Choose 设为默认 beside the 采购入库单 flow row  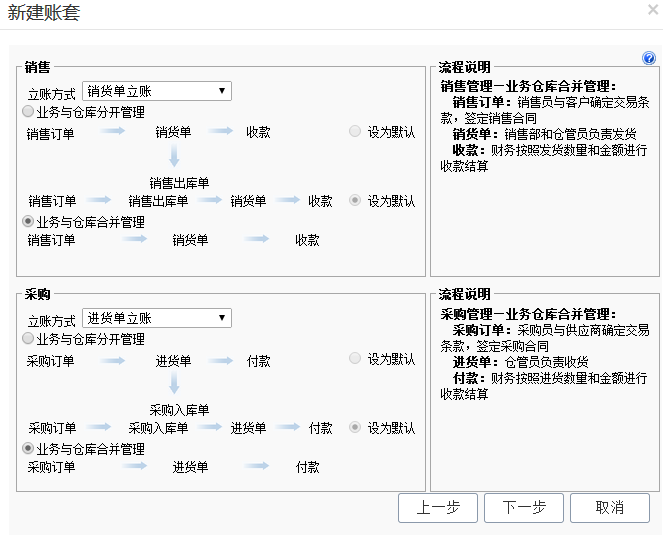pyautogui.click(x=355, y=427)
